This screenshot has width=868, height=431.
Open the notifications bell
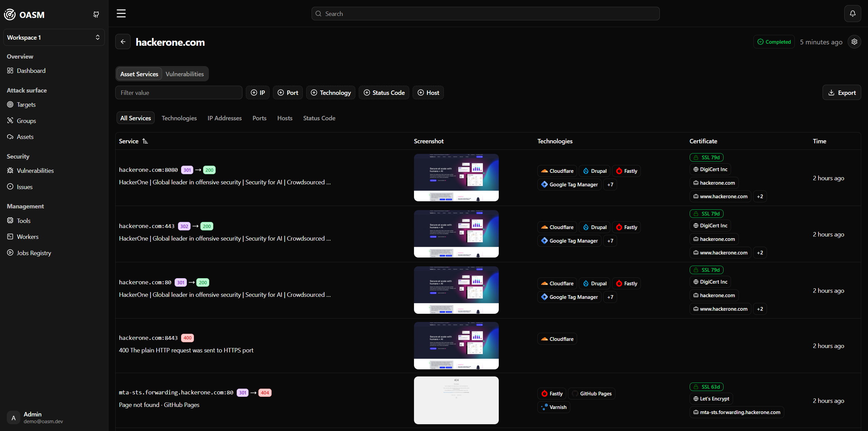click(852, 14)
